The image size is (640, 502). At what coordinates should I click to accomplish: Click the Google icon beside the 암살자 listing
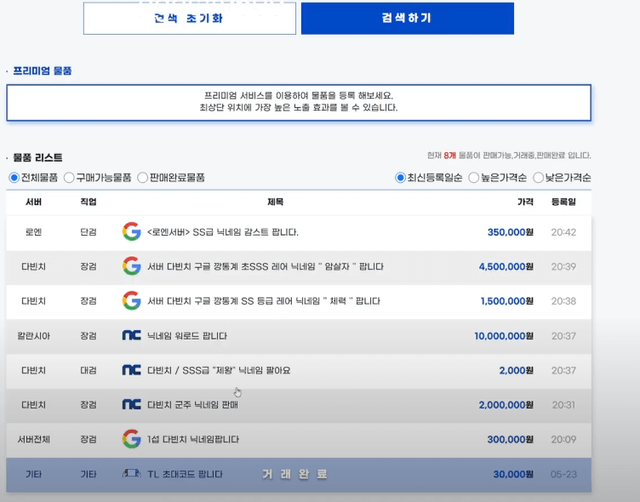coord(131,266)
